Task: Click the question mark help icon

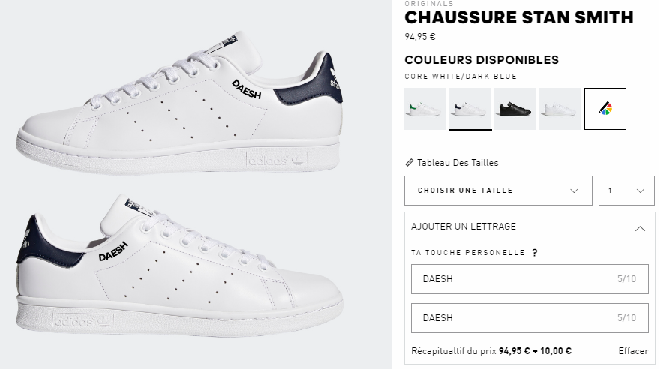Action: click(535, 253)
